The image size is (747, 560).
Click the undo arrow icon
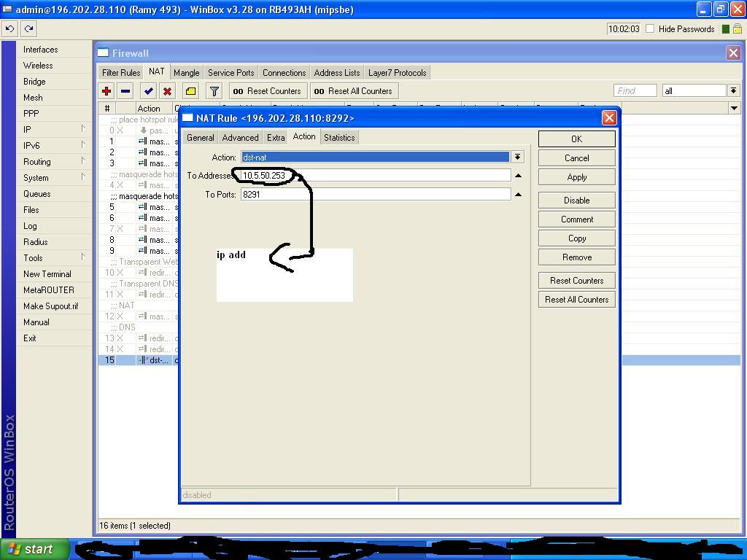click(9, 28)
